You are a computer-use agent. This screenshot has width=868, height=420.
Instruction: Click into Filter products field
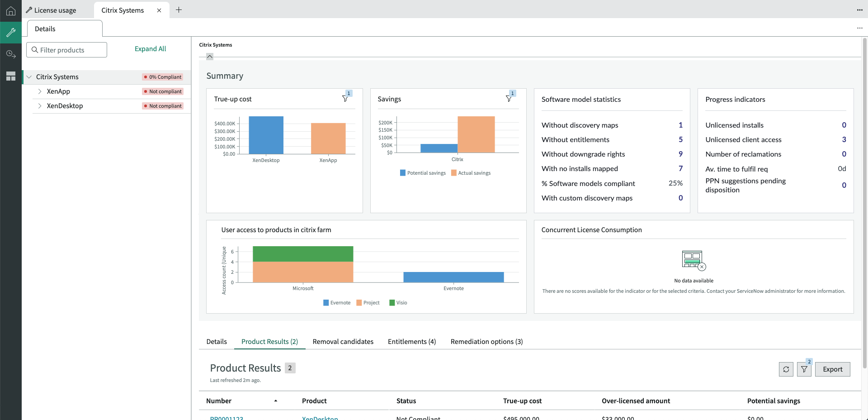(x=66, y=50)
